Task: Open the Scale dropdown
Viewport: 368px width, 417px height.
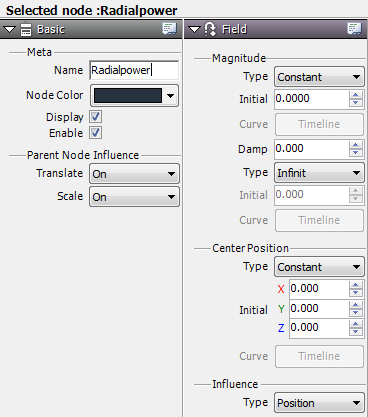Action: (x=134, y=197)
